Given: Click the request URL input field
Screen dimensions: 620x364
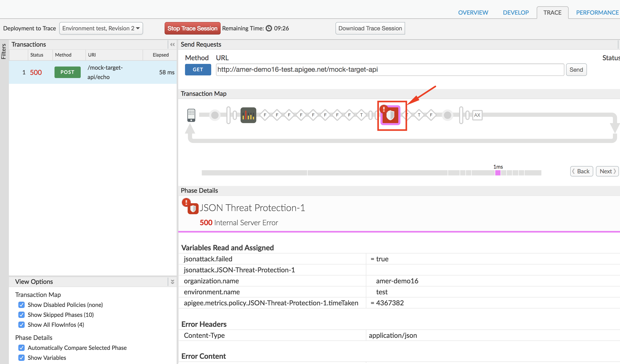Looking at the screenshot, I should pyautogui.click(x=390, y=70).
